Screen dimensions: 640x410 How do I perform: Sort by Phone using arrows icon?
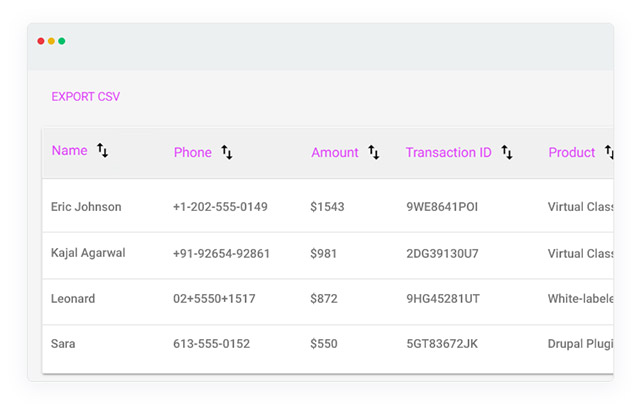pyautogui.click(x=227, y=152)
